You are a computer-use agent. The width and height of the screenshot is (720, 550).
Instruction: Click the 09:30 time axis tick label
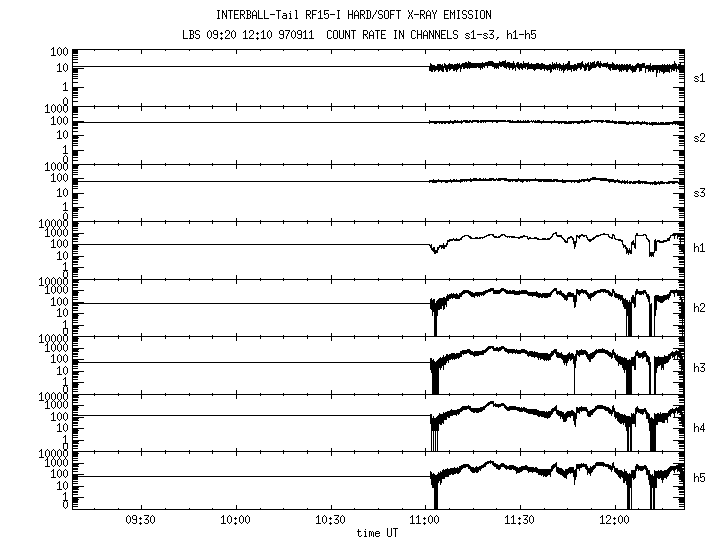pyautogui.click(x=139, y=521)
